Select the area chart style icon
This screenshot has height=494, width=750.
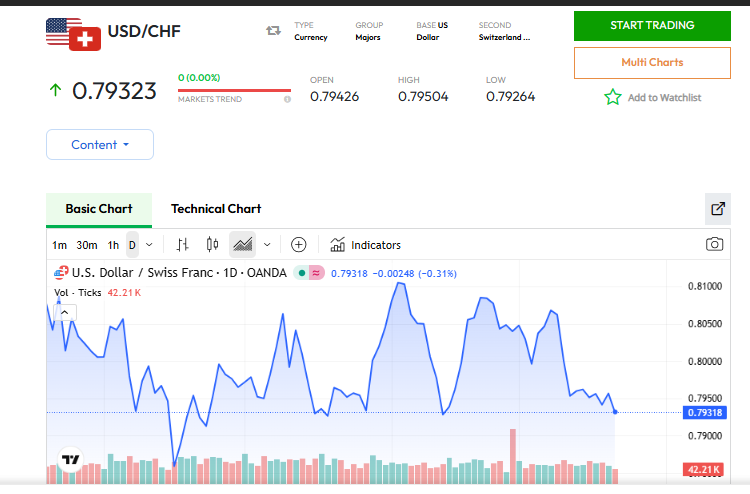(242, 245)
